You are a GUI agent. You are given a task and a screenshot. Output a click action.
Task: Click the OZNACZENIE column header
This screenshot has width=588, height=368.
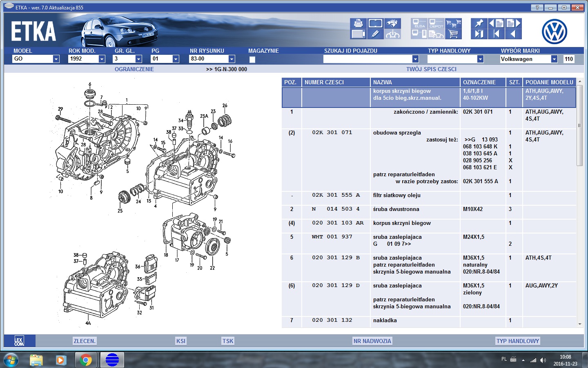[483, 82]
